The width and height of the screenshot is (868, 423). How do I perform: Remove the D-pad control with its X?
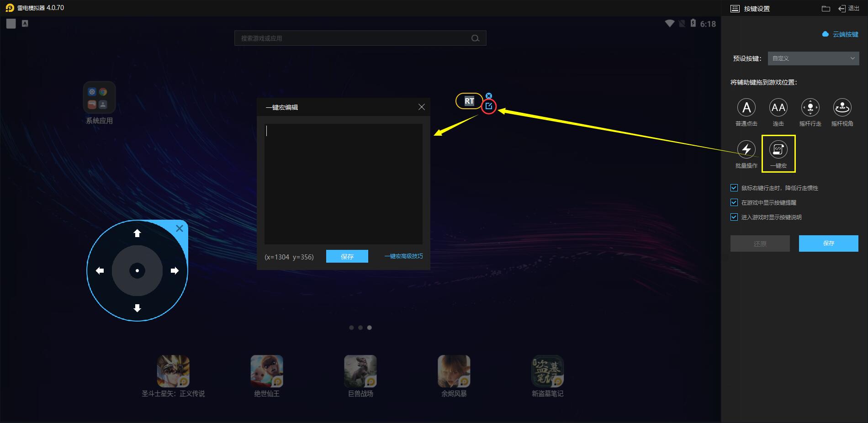pos(180,228)
